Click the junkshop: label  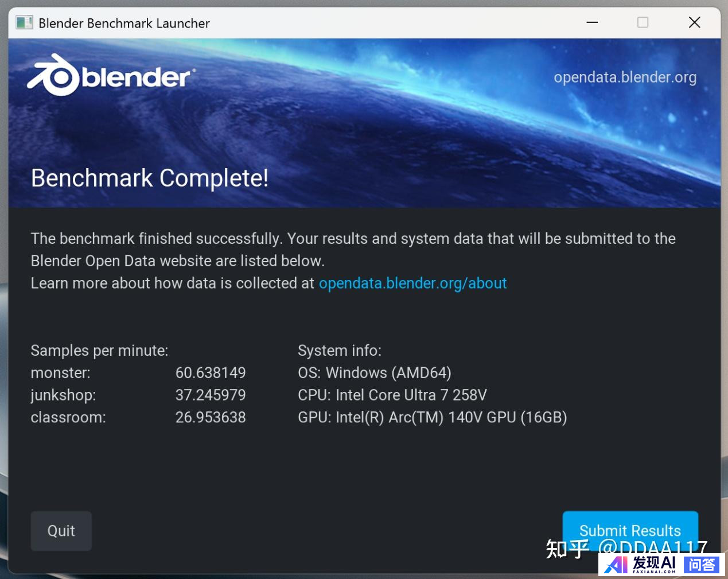pyautogui.click(x=63, y=395)
